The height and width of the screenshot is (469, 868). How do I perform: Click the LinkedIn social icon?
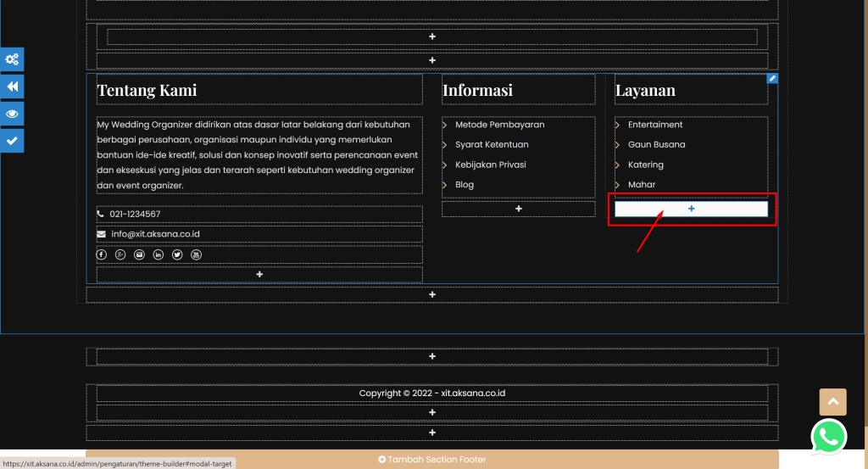159,254
